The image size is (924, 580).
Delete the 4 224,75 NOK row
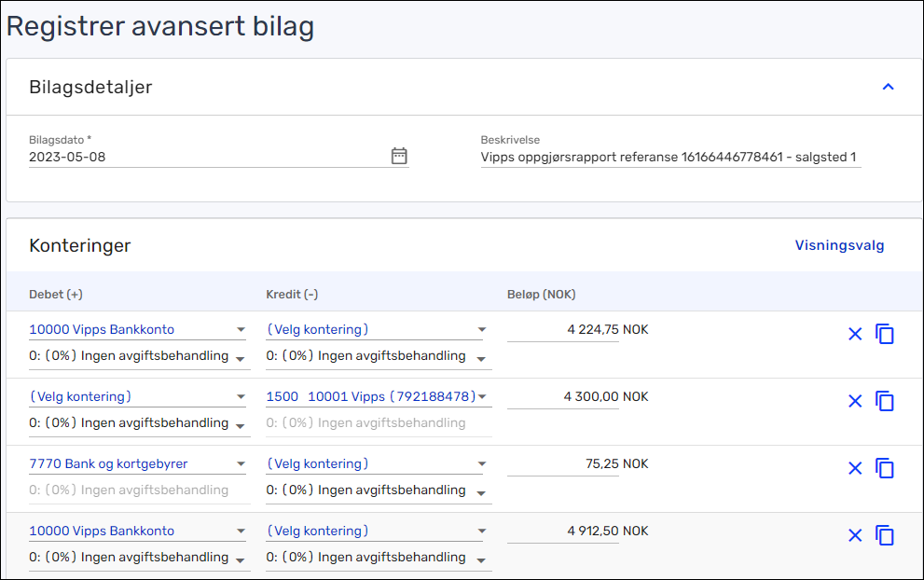(x=855, y=334)
